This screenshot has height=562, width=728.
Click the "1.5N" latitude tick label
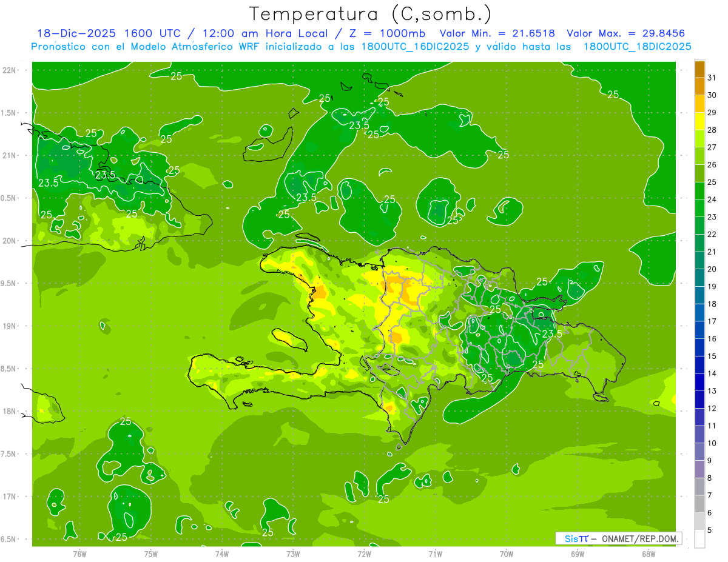10,113
